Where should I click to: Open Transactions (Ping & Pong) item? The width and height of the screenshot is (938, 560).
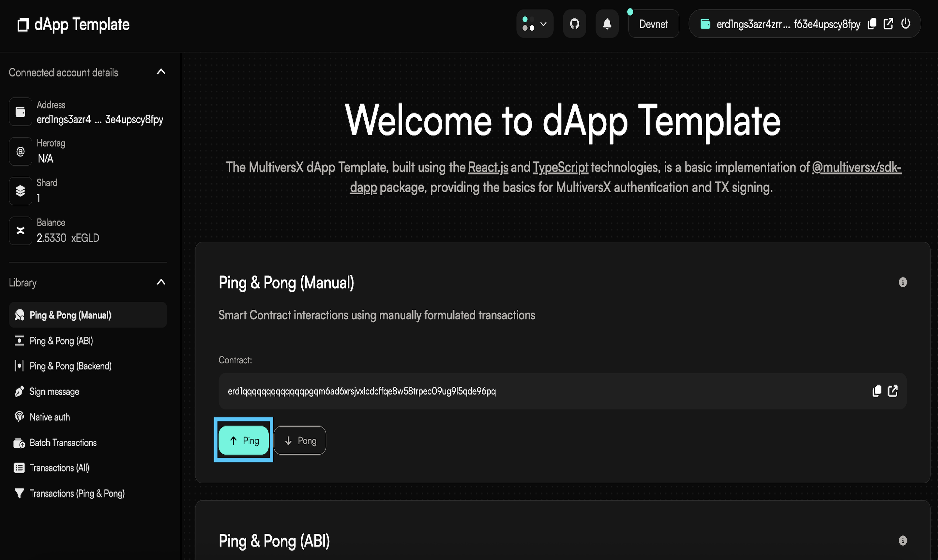click(77, 493)
